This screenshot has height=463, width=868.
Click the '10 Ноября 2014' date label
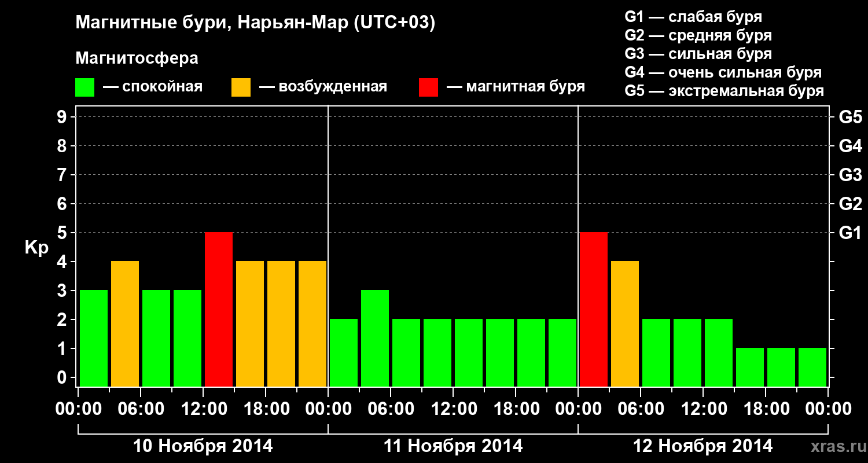click(203, 446)
